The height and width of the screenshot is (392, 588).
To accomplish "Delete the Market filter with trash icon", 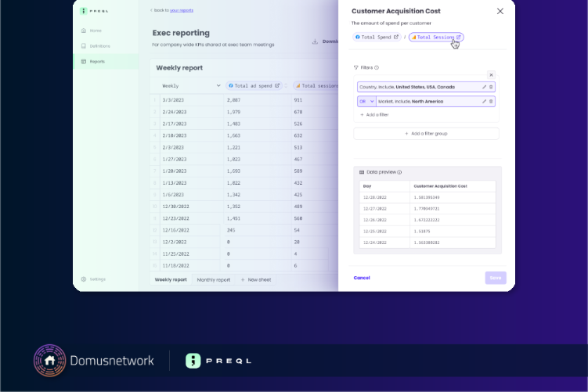I will point(491,102).
